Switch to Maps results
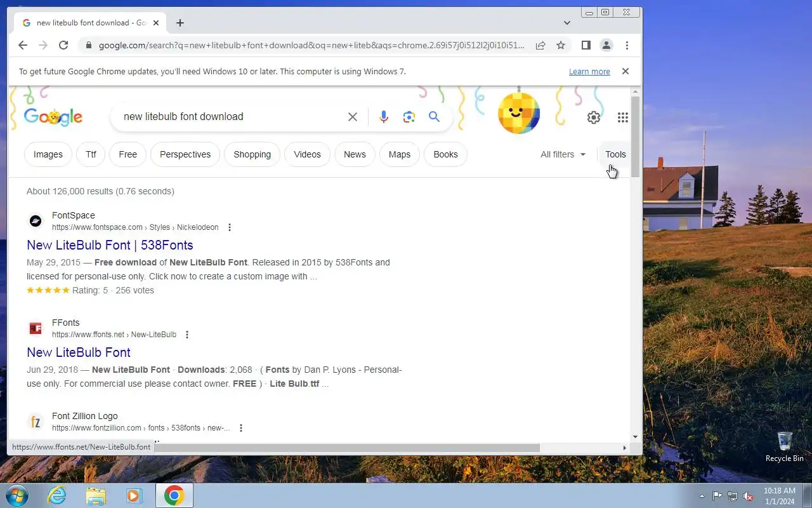This screenshot has height=508, width=812. [400, 154]
